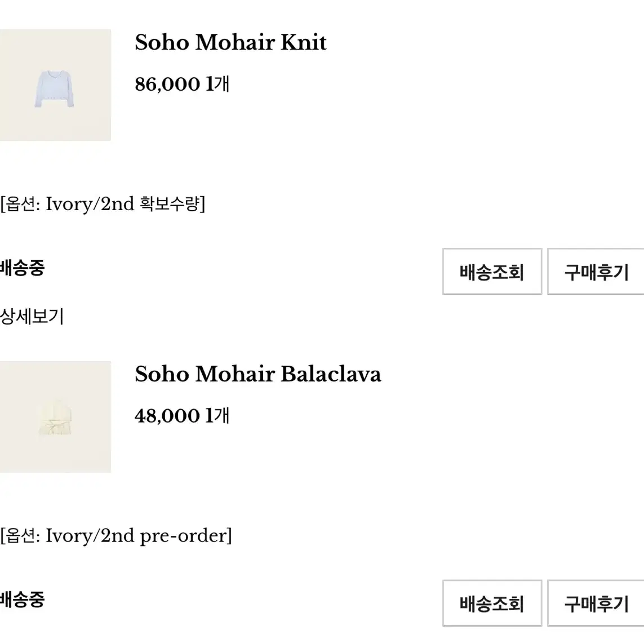This screenshot has width=644, height=644.
Task: Click the word Knit in first title
Action: click(x=304, y=42)
